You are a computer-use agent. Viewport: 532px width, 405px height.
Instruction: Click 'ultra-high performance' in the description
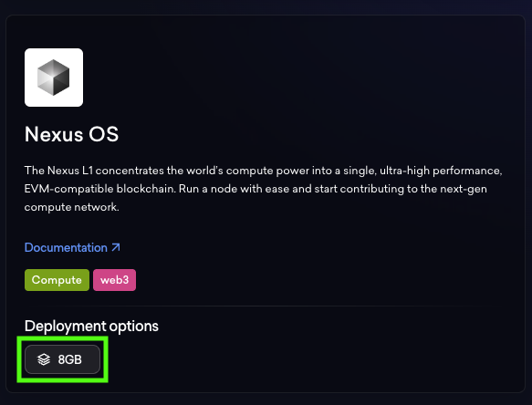440,171
